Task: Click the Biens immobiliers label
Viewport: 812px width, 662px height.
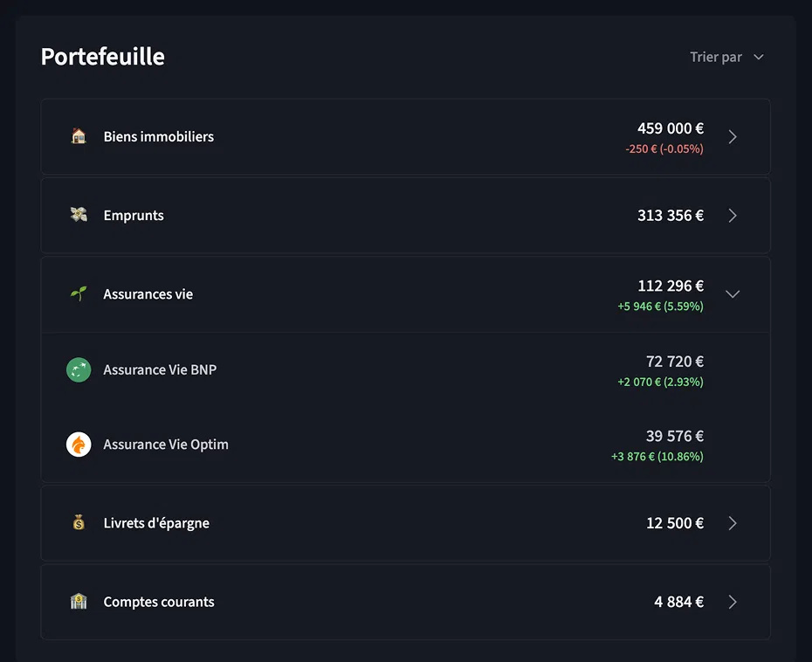Action: (x=158, y=136)
